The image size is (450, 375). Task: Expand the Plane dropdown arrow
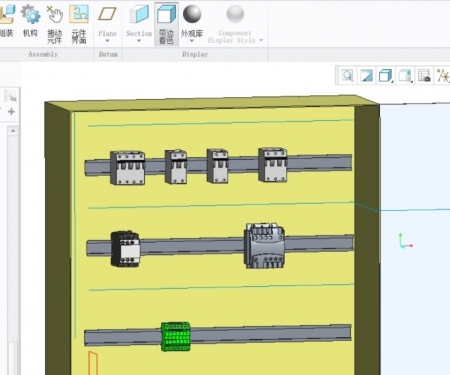pos(107,41)
